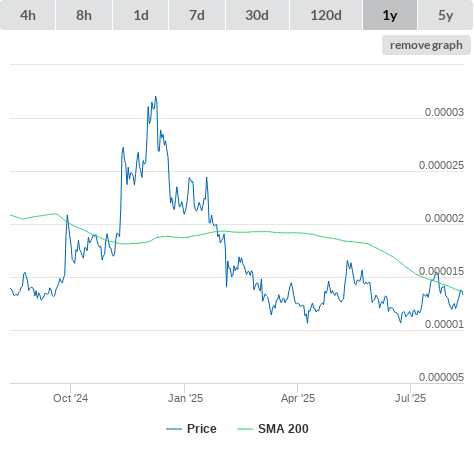Screen dimensions: 474x455
Task: Click the 0.00002 y-axis gridline label
Action: coord(444,218)
